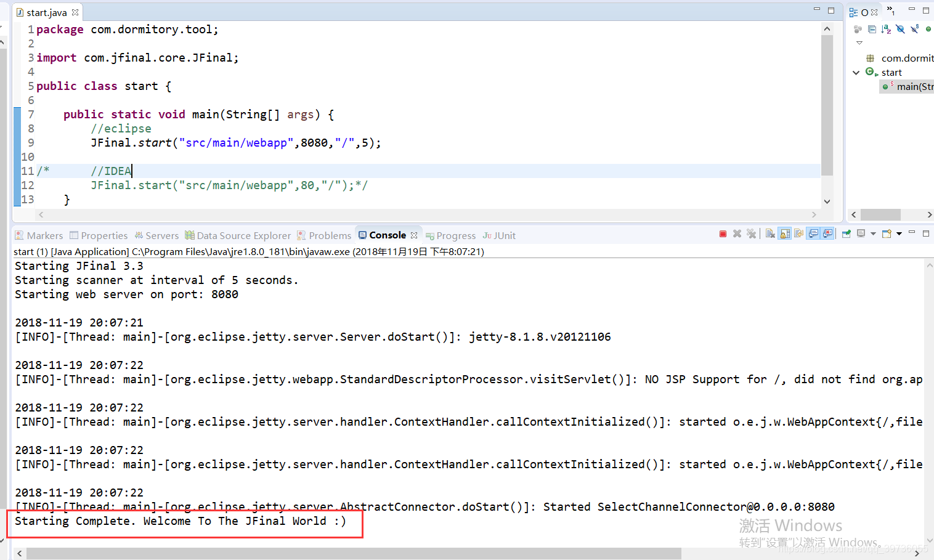Click the Open Console icon
The image size is (934, 560).
point(887,234)
